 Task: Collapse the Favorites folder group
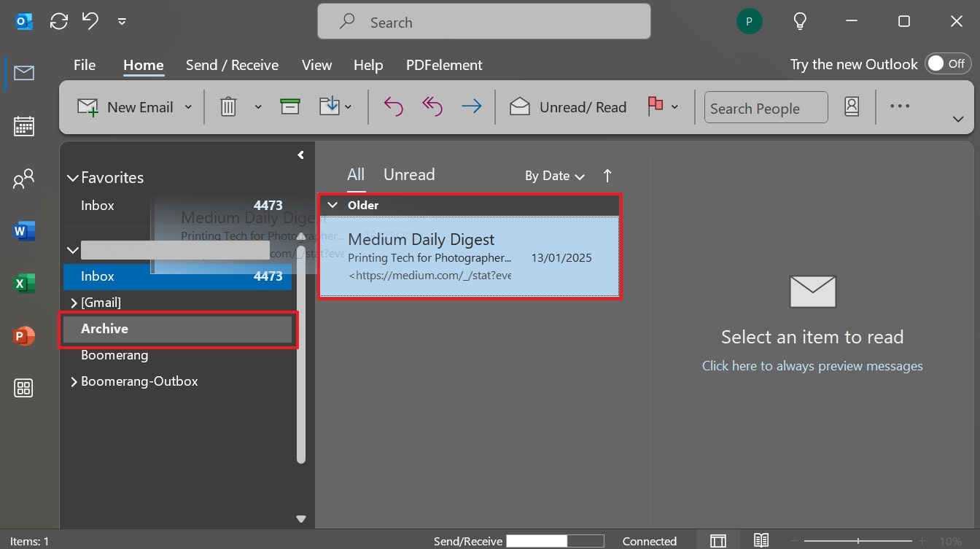click(72, 178)
